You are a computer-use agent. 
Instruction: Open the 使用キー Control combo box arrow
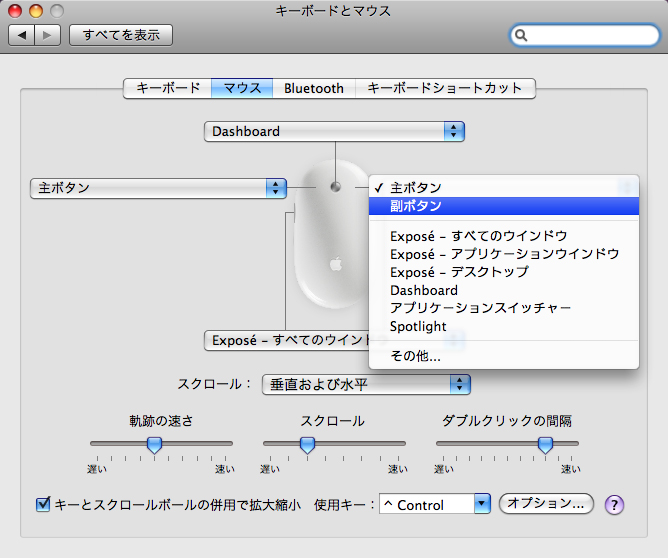point(482,504)
